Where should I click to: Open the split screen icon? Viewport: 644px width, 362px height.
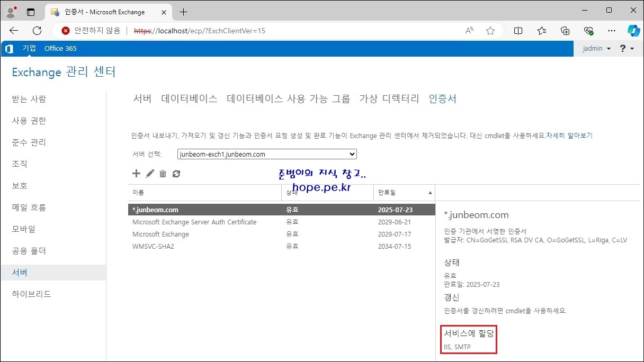518,31
